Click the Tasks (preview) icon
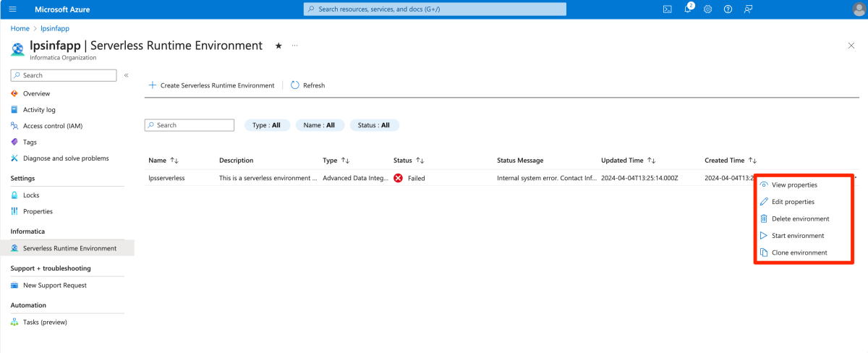 [x=15, y=322]
